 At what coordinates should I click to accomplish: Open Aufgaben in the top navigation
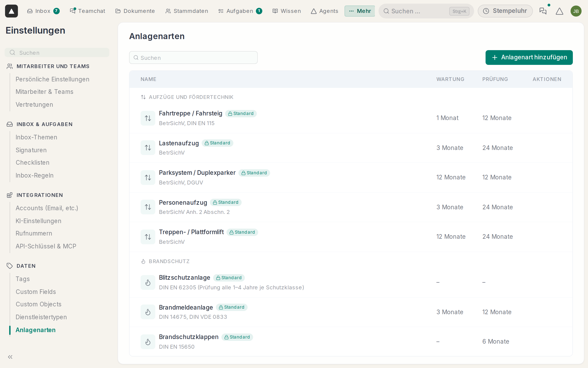(240, 11)
